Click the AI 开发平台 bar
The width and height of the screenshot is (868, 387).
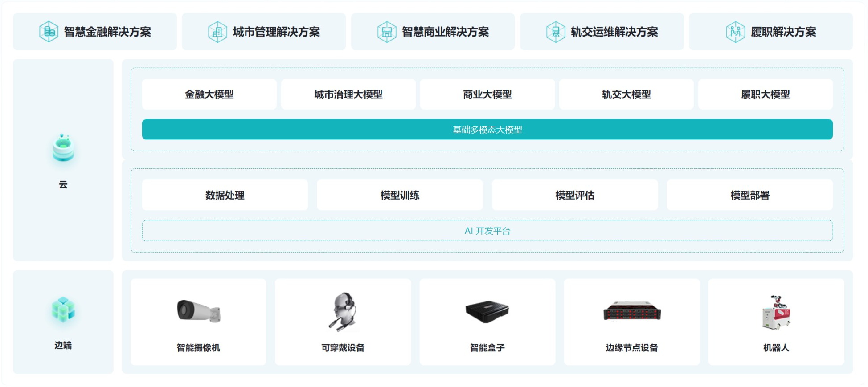pyautogui.click(x=487, y=231)
